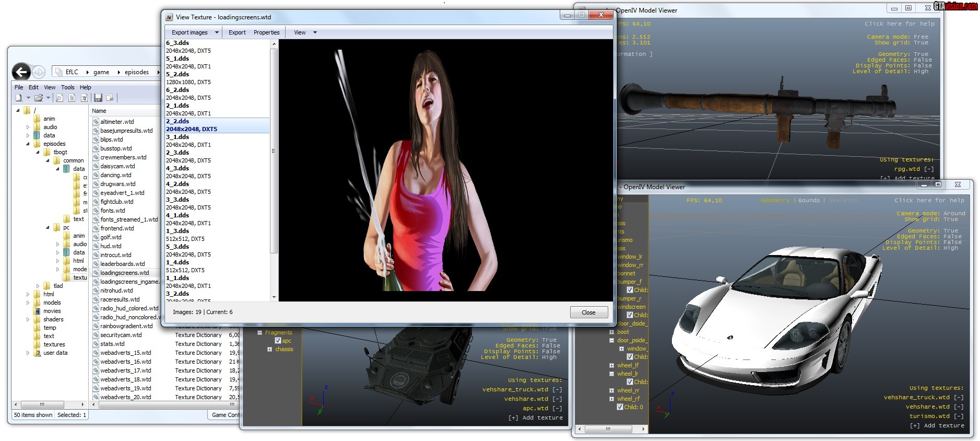Click the Close button in texture viewer

tap(588, 312)
